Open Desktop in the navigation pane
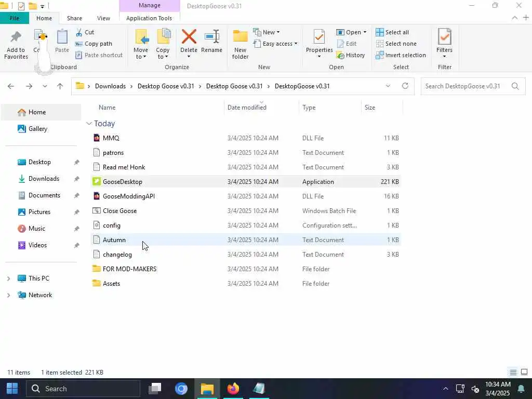Viewport: 532px width, 399px height. 41,162
